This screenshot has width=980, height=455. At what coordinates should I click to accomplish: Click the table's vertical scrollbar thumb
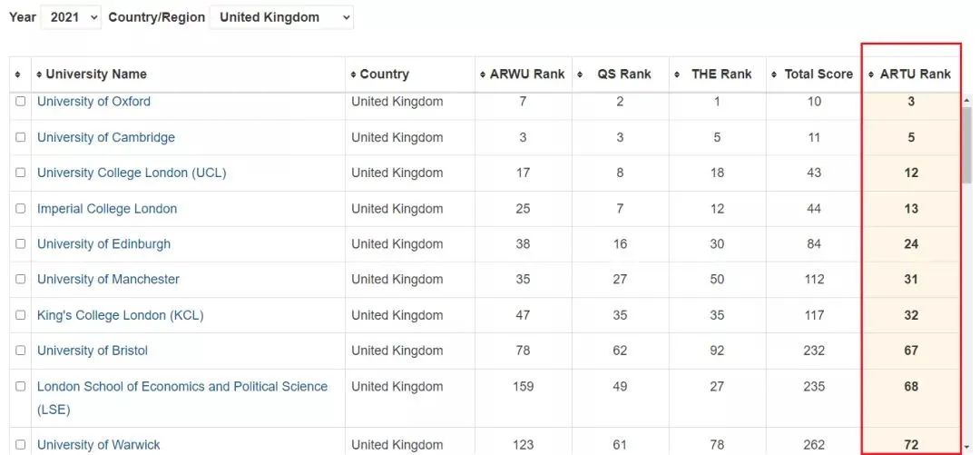(x=967, y=145)
